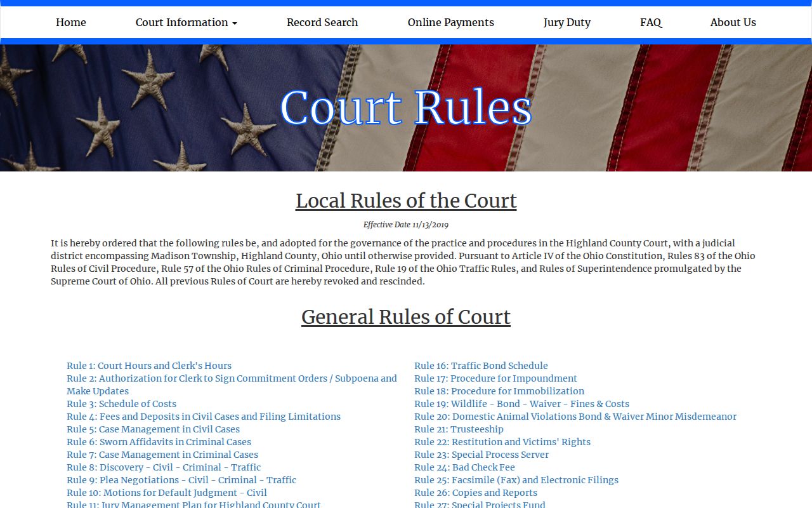View Rule 16: Traffic Bond Schedule

481,366
